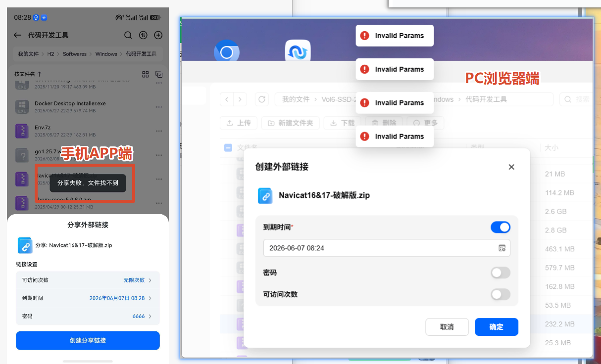Tap the unknown-type icon of go1.25.7 file
The width and height of the screenshot is (601, 364).
click(x=22, y=154)
